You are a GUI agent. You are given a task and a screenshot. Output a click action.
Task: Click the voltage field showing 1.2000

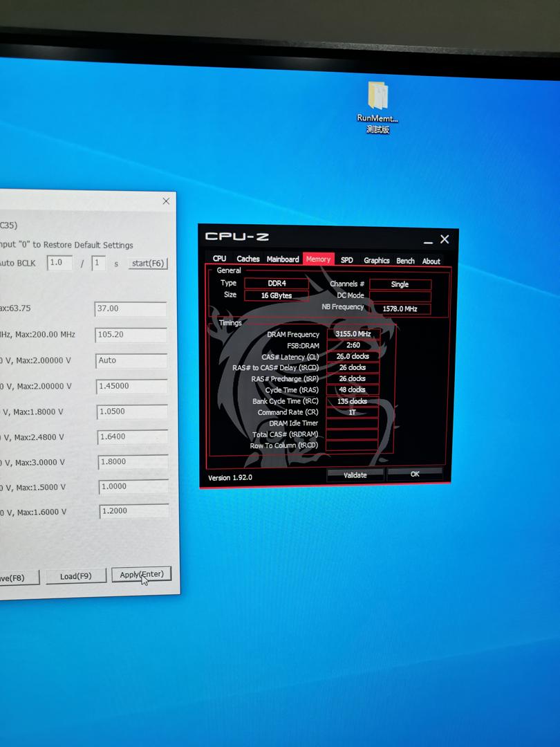point(134,511)
